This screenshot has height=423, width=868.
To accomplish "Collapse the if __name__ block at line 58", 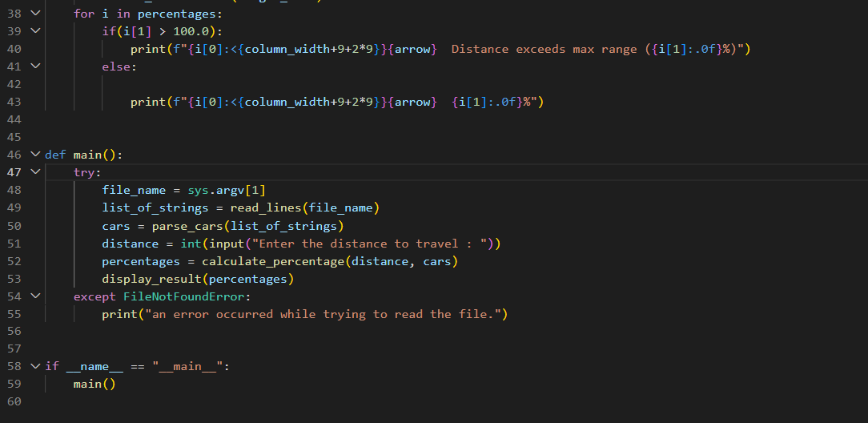I will (35, 366).
